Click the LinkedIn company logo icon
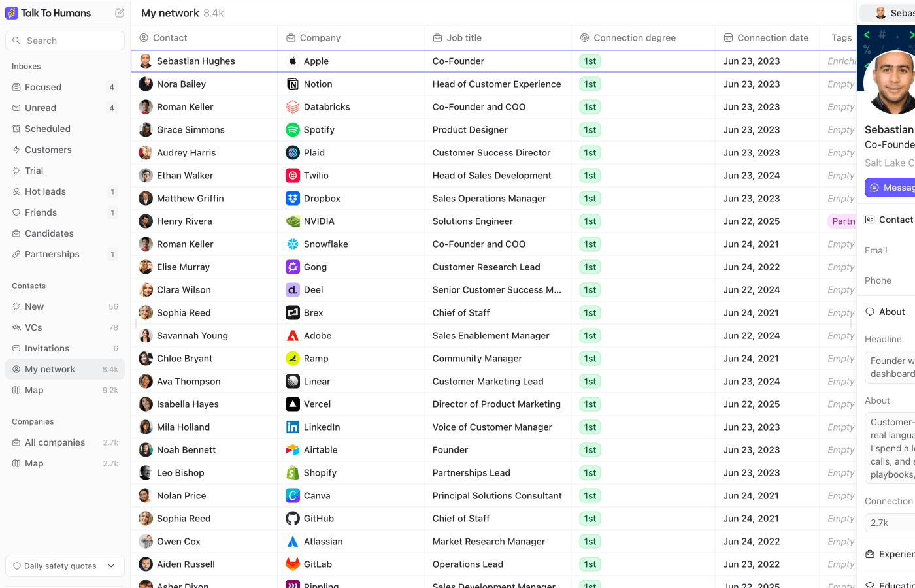 (x=293, y=427)
